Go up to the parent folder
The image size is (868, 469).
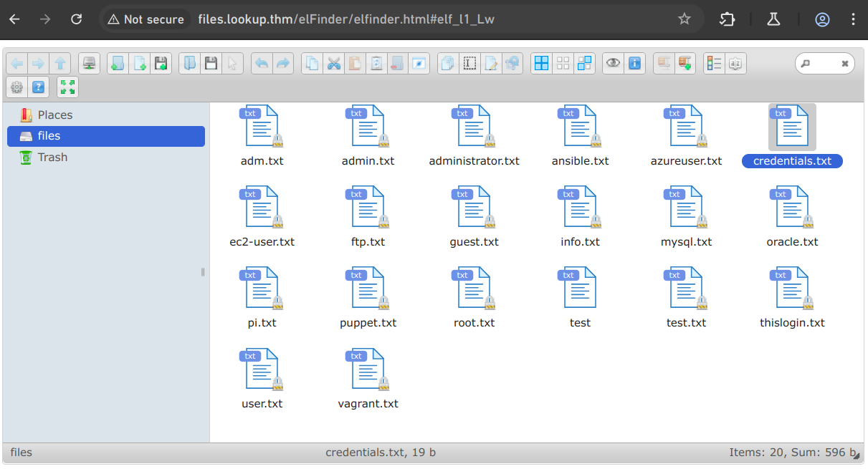point(60,64)
